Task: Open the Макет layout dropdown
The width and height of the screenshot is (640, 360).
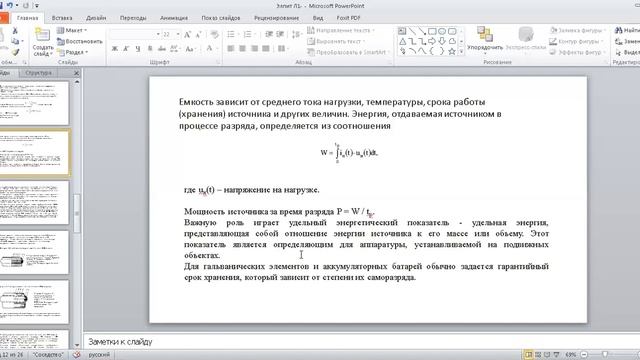Action: point(72,31)
